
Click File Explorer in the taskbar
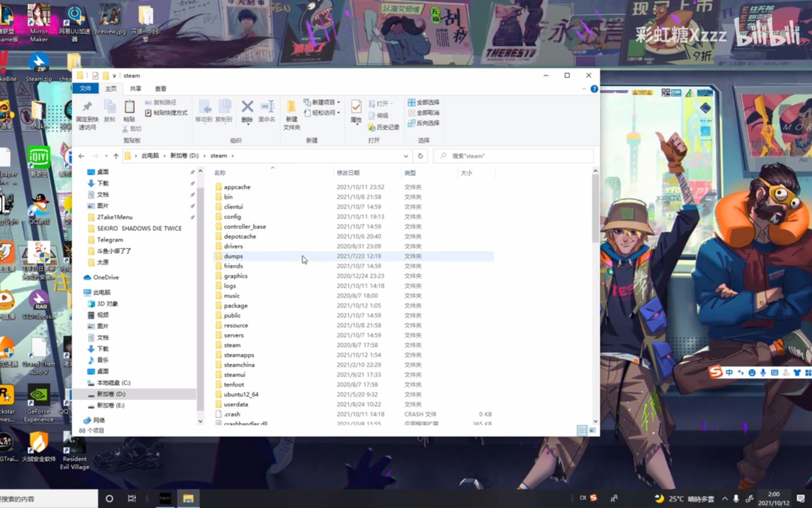point(188,499)
